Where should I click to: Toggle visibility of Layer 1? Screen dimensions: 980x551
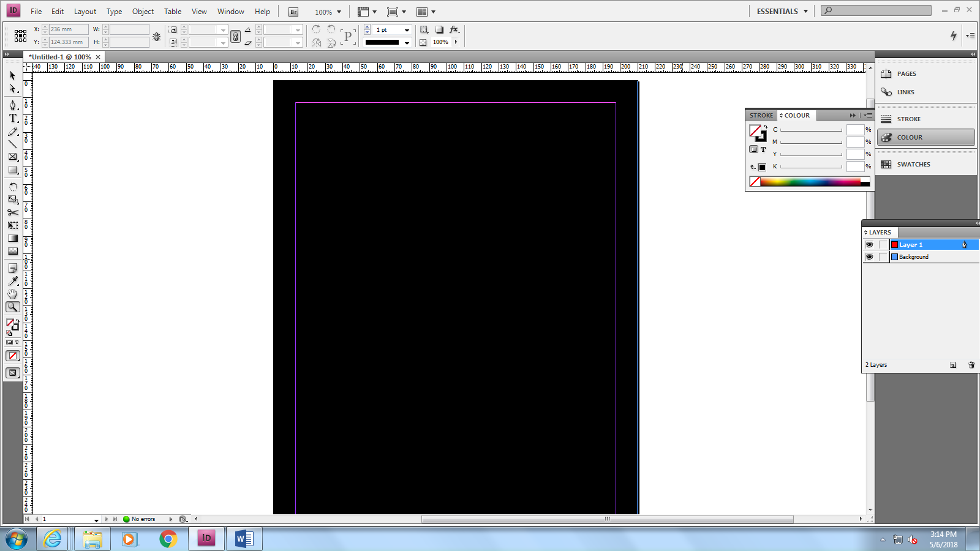870,244
